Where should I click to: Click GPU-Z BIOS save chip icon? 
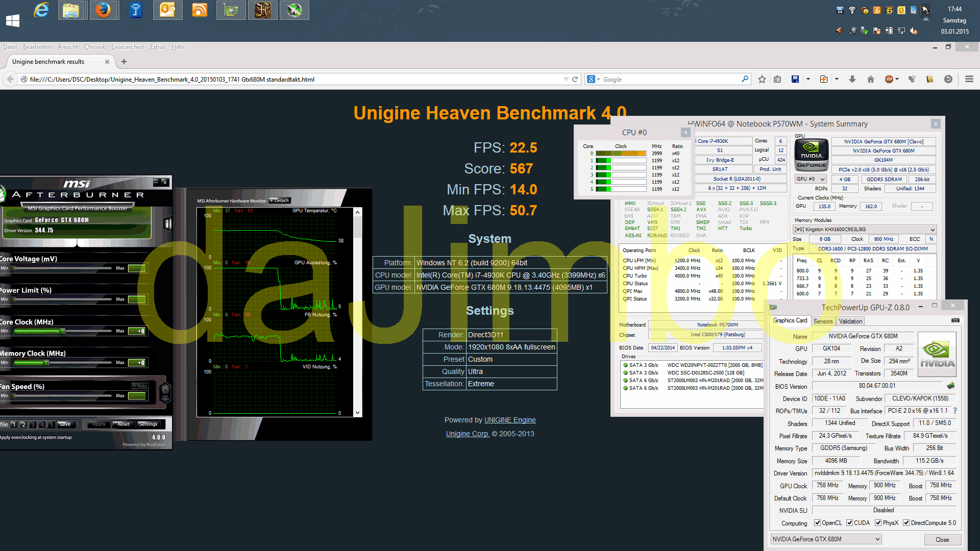[x=950, y=386]
